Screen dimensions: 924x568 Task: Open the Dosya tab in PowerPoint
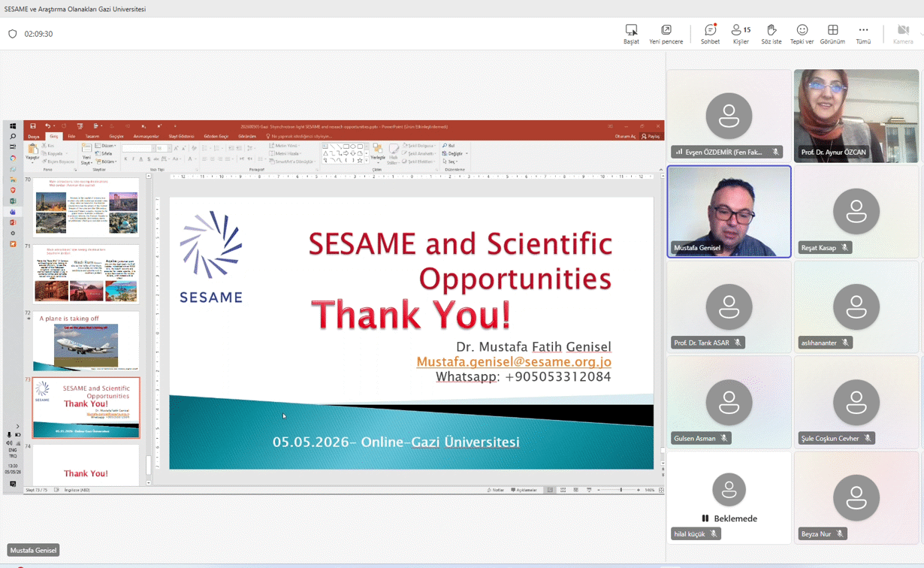[34, 137]
